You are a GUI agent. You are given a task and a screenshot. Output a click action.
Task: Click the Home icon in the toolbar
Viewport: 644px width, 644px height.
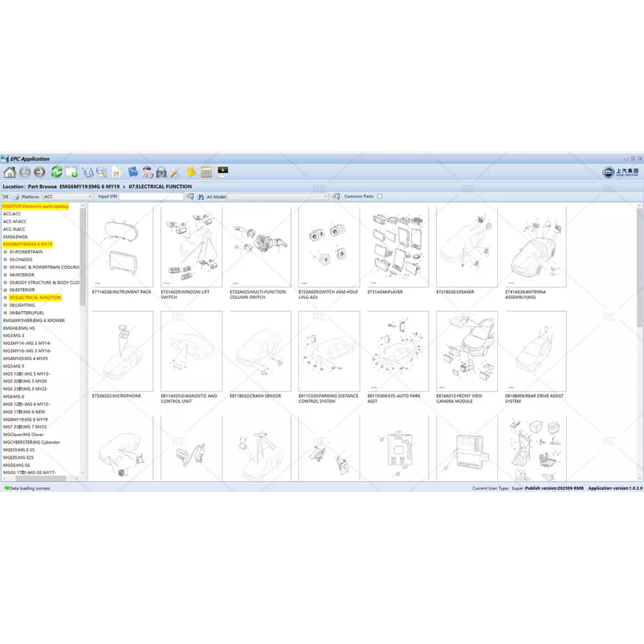click(x=10, y=172)
